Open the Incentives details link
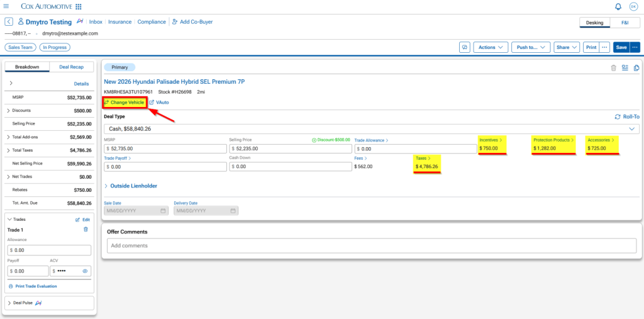This screenshot has width=644, height=319. click(491, 140)
